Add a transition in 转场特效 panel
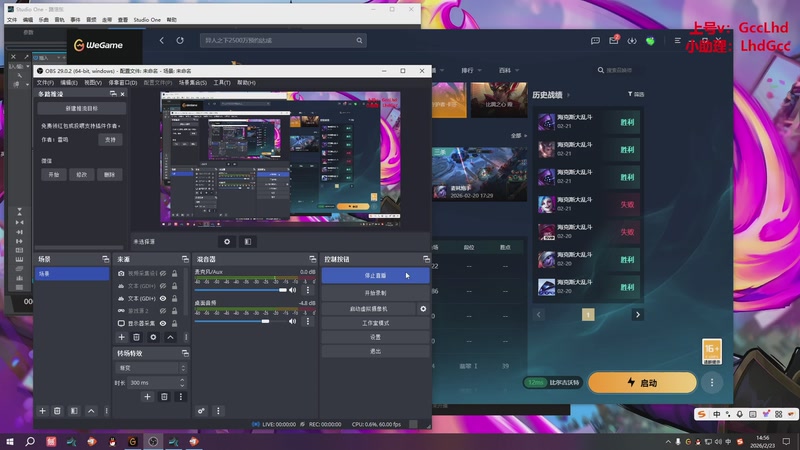Screen dimensions: 800x450 147,396
